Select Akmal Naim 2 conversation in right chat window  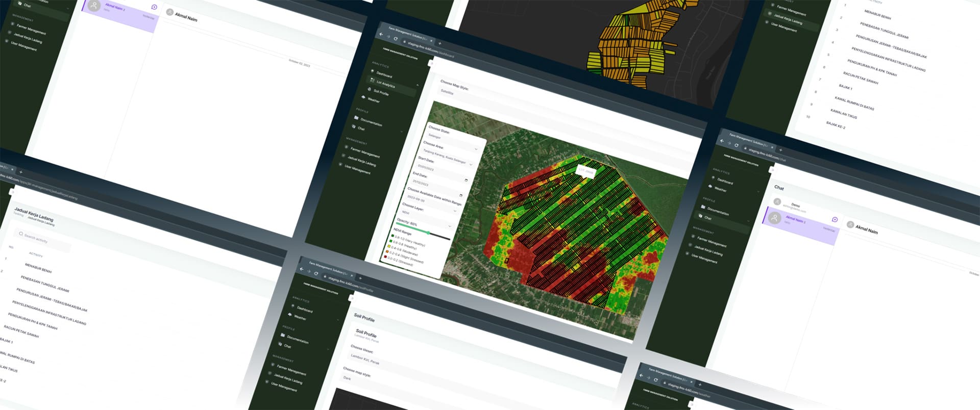(800, 226)
